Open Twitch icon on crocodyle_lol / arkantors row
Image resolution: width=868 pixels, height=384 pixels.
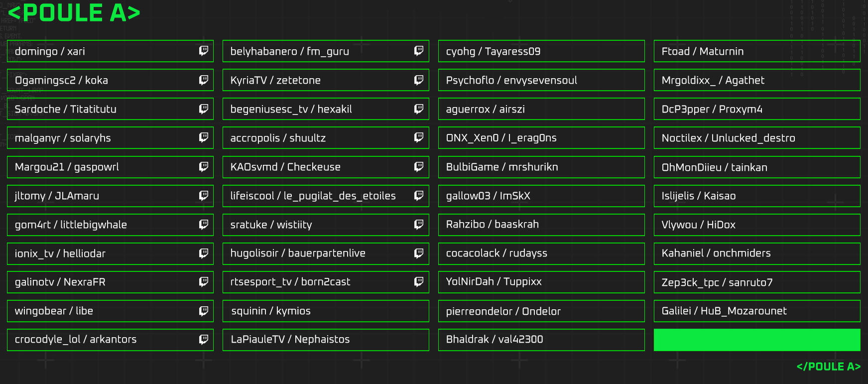pos(204,339)
